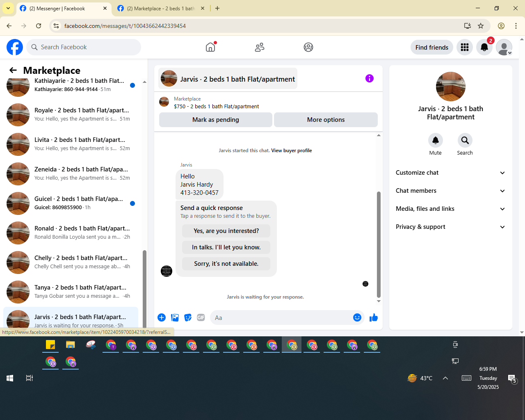Open the View buyer profile link

pos(291,151)
